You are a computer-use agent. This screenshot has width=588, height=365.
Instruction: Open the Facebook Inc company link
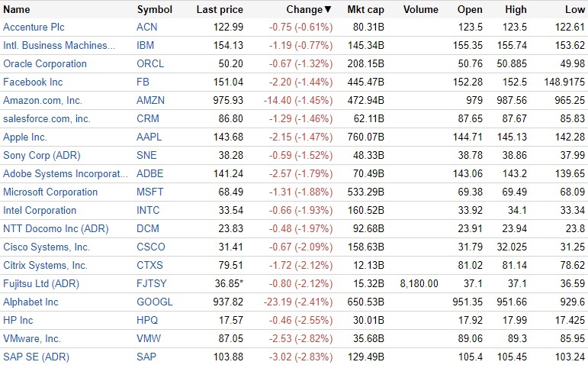click(33, 82)
